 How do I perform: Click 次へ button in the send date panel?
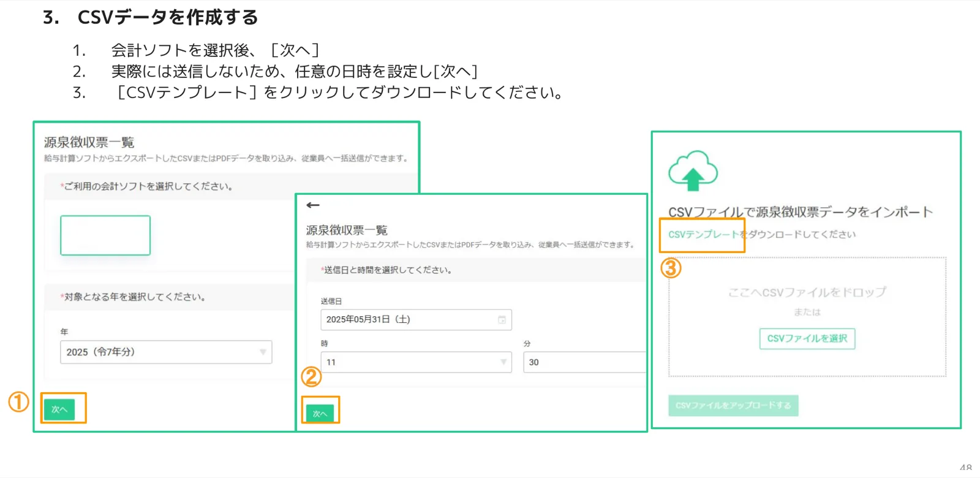click(x=320, y=414)
